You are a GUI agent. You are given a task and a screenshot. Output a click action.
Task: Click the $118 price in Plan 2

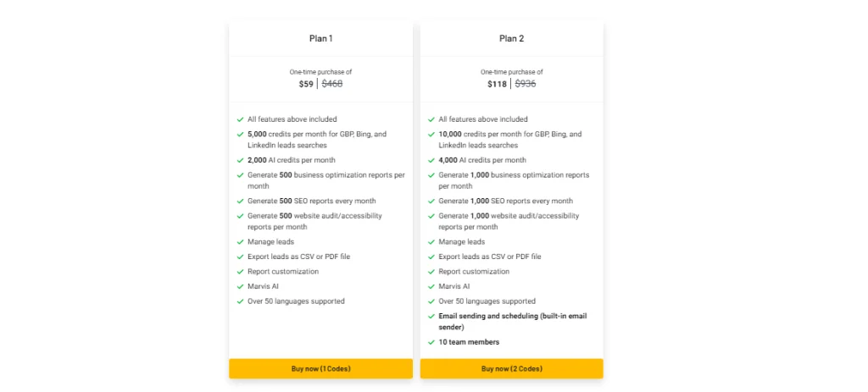(497, 84)
